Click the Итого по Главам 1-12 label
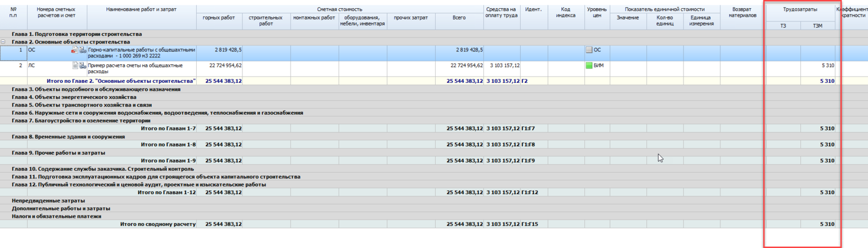Image resolution: width=868 pixels, height=248 pixels. click(x=167, y=192)
